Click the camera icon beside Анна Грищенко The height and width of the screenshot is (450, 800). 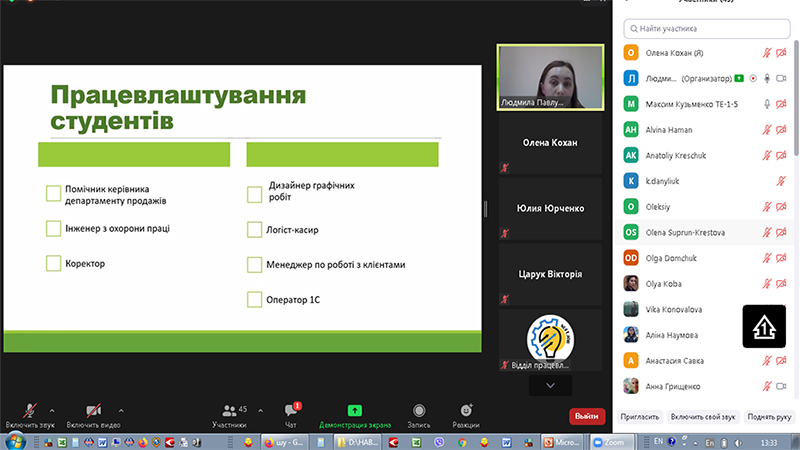[x=781, y=386]
